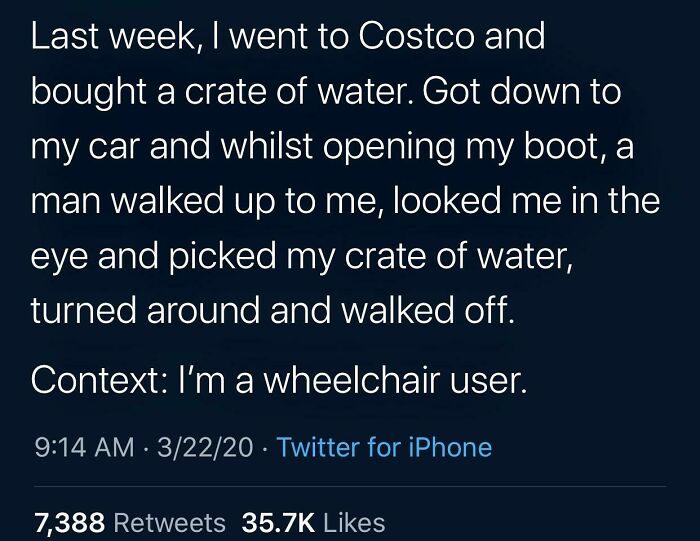Click the "Twitter for iPhone" source link
This screenshot has width=700, height=541.
tap(384, 447)
